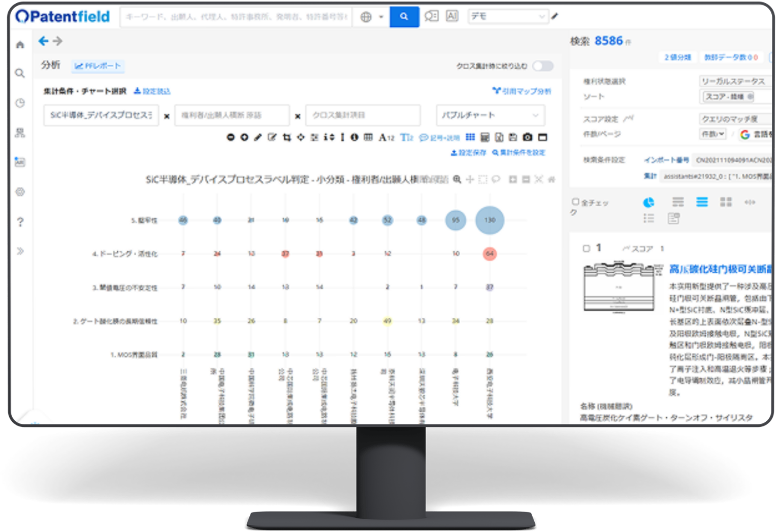Select the pencil edit icon above the chart
The image size is (780, 532).
pyautogui.click(x=257, y=137)
